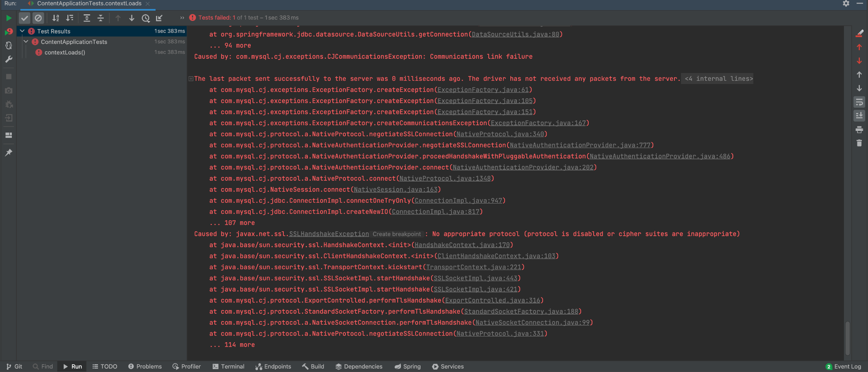Toggle Show Ignored tests filter
Viewport: 868px width, 372px height.
tap(38, 18)
